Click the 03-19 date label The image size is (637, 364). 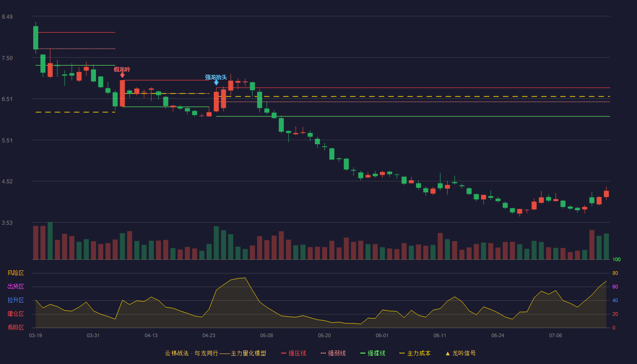(35, 335)
